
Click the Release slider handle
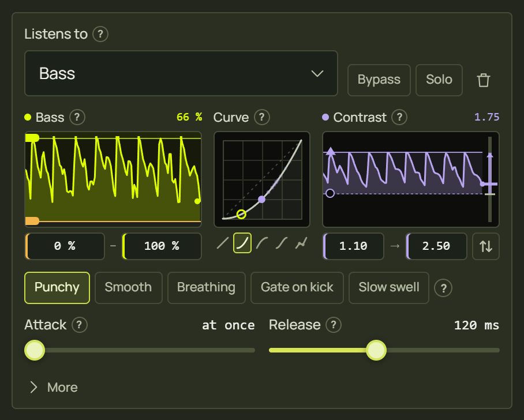(376, 350)
